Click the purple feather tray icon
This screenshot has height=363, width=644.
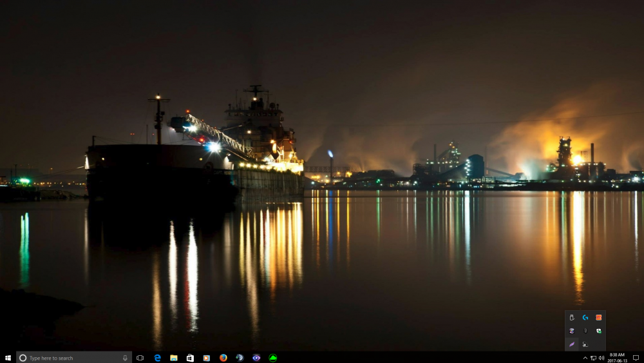tap(571, 344)
